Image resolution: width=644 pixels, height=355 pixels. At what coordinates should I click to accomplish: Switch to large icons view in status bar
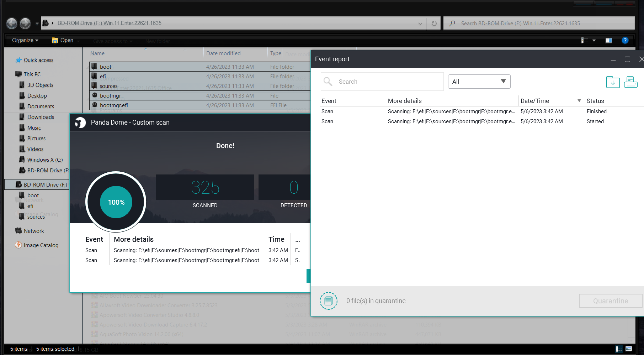coord(629,349)
